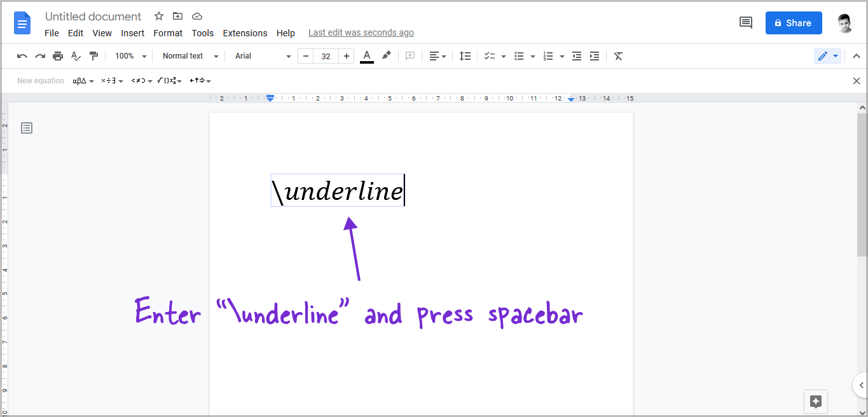This screenshot has height=417, width=868.
Task: Select the Paint format tool
Action: click(x=93, y=56)
